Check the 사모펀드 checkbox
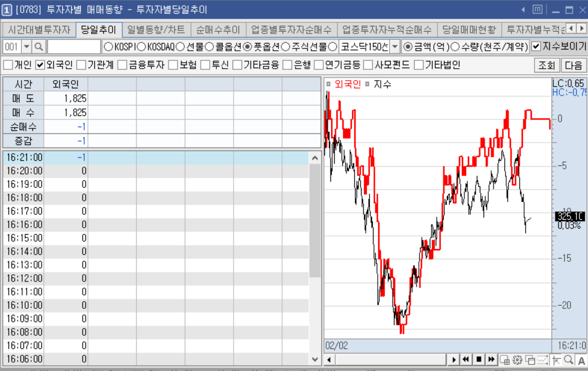Image resolution: width=588 pixels, height=371 pixels. 368,65
